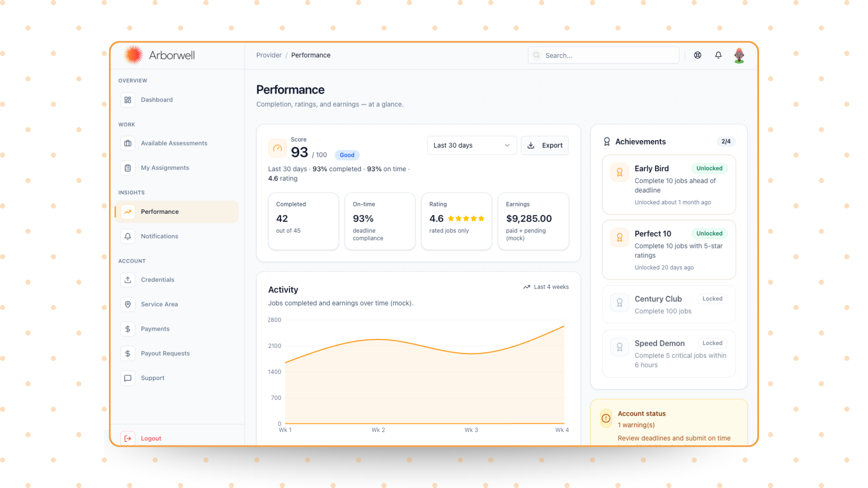
Task: Click the notifications bell icon in header
Action: [x=718, y=55]
